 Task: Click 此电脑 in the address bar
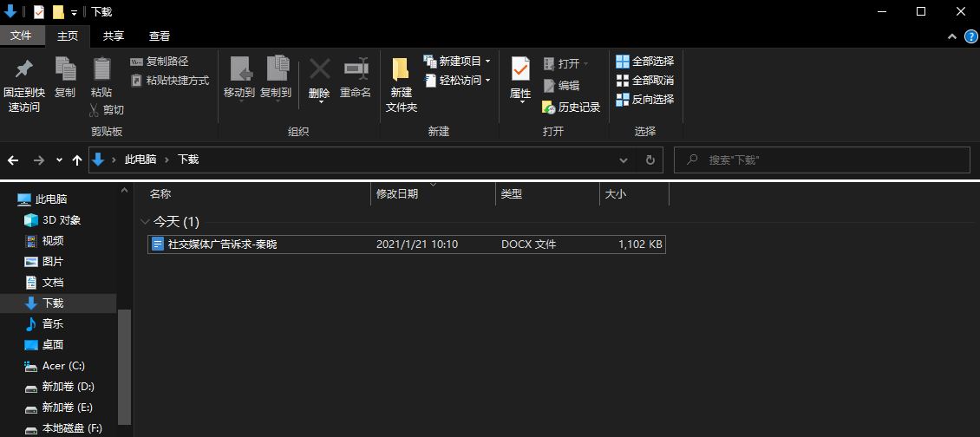pos(140,160)
